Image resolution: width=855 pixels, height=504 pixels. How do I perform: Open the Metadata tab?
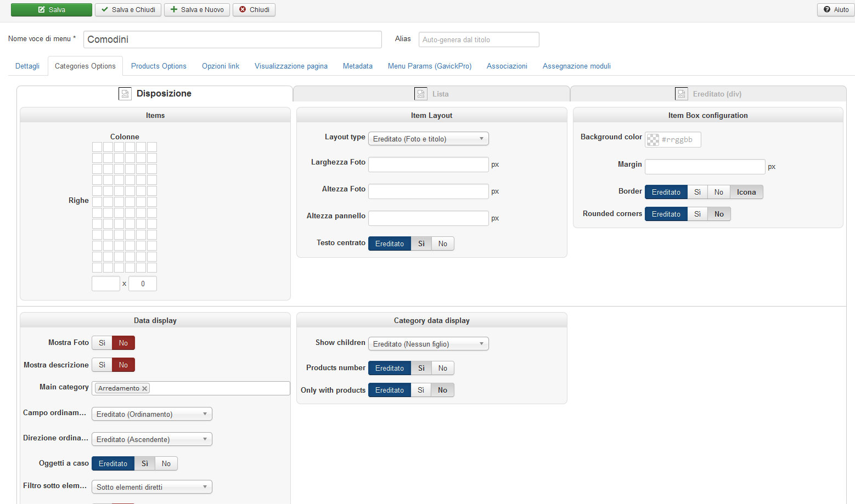(358, 66)
